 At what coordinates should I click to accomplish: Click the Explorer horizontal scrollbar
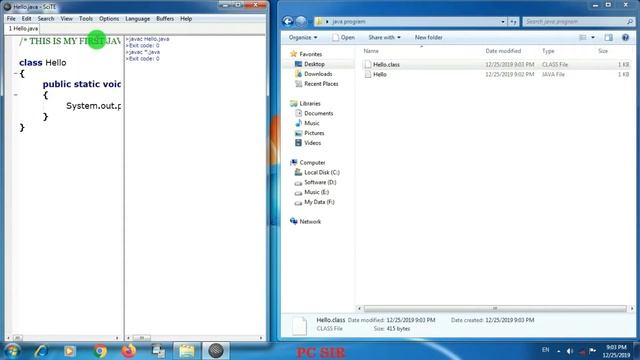495,309
